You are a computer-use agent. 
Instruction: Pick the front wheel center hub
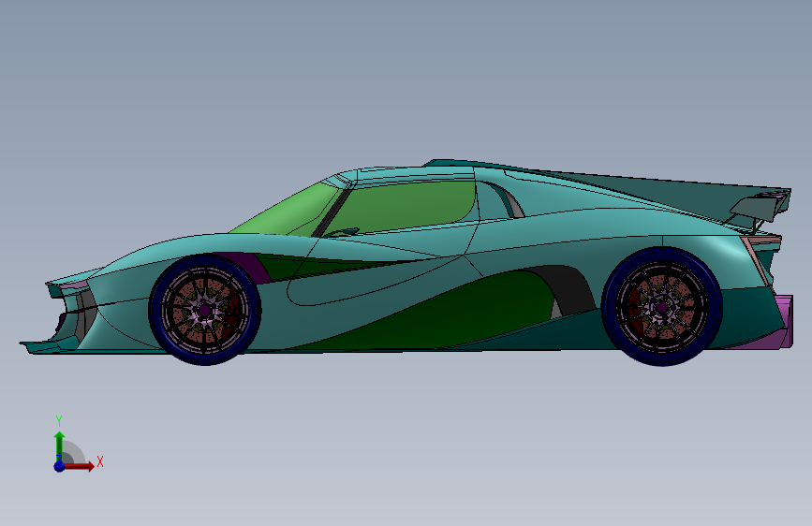tap(204, 310)
